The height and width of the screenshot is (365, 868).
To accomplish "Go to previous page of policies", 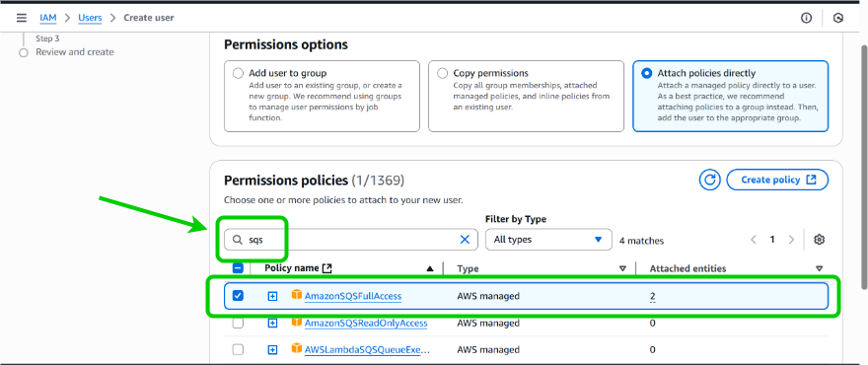I will point(754,240).
